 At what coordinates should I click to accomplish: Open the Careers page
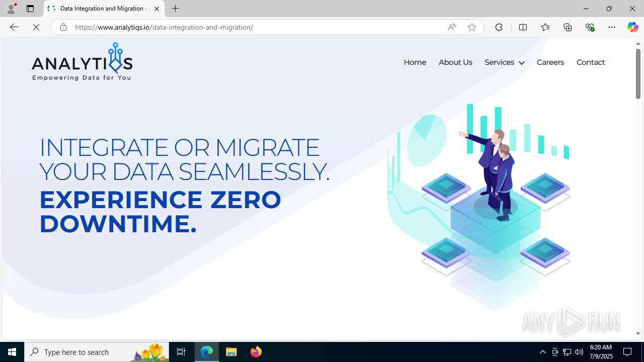[x=550, y=62]
